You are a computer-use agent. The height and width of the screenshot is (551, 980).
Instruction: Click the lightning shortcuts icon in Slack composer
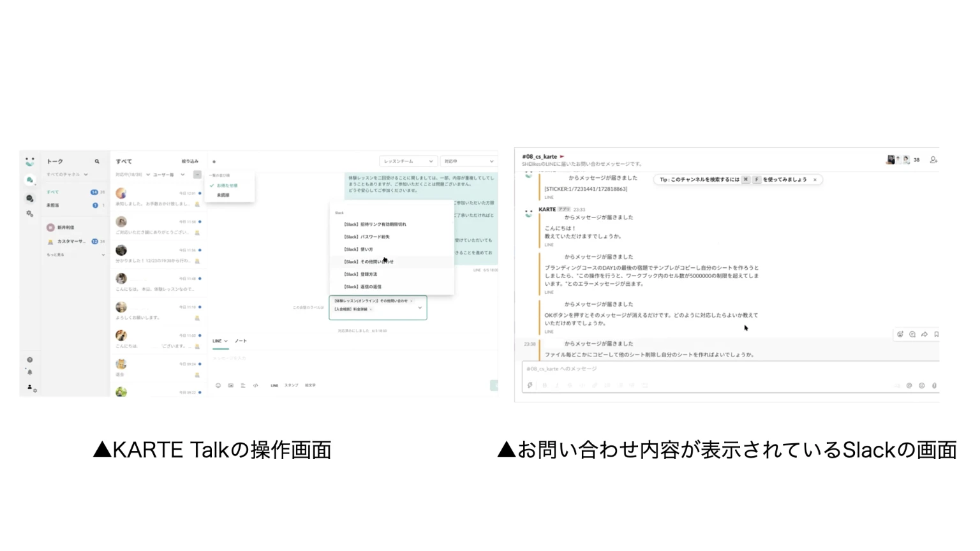click(x=530, y=385)
